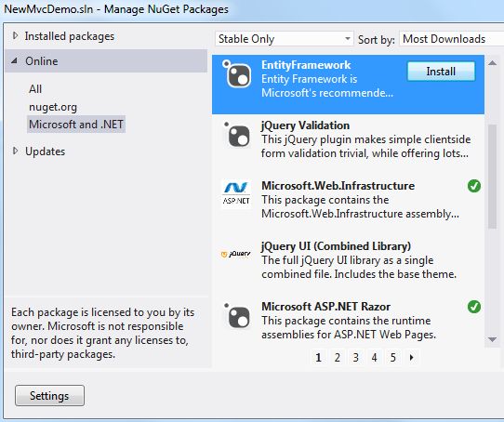
Task: Expand the Updates node
Action: click(15, 151)
